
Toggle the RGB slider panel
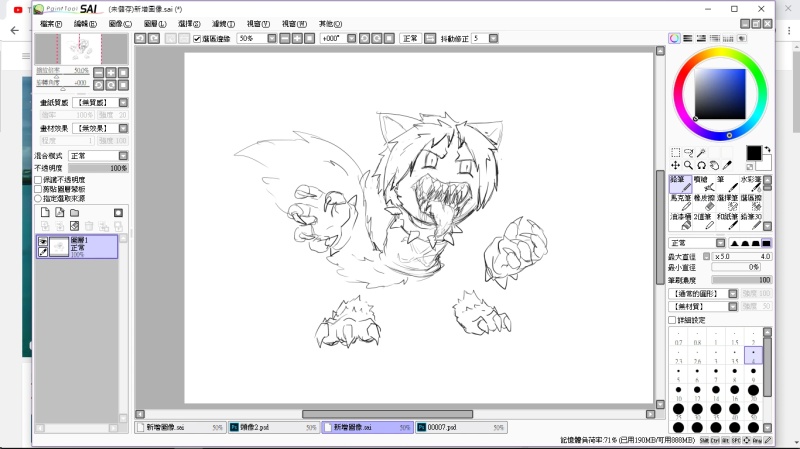[688, 38]
